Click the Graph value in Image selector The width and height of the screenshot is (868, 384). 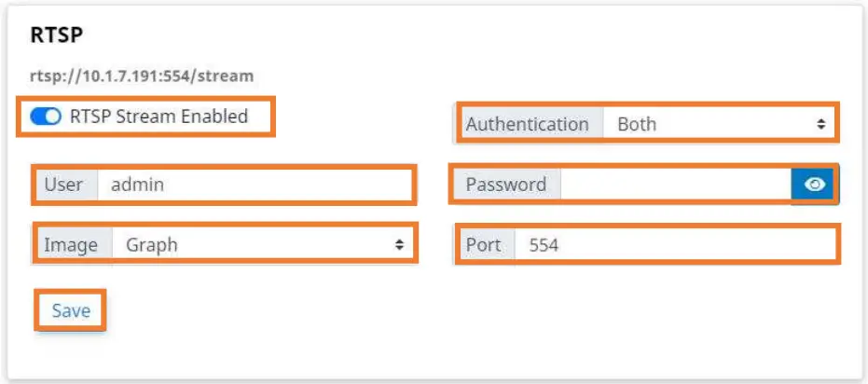[152, 245]
